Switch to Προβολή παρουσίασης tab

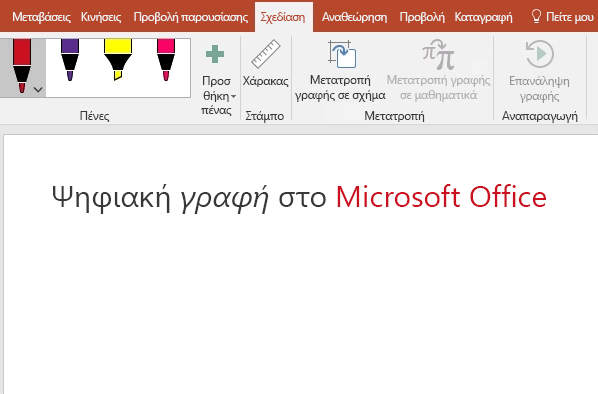[191, 17]
